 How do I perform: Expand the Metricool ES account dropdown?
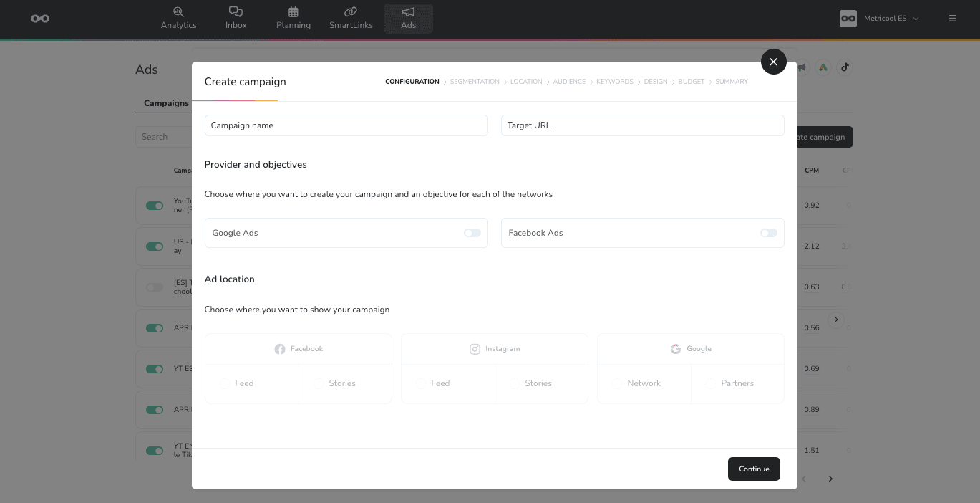click(916, 19)
